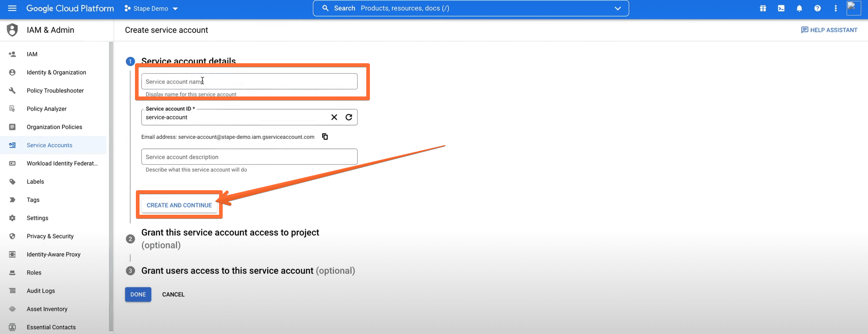Click the Privacy & Security shield icon
868x334 pixels.
tap(12, 236)
